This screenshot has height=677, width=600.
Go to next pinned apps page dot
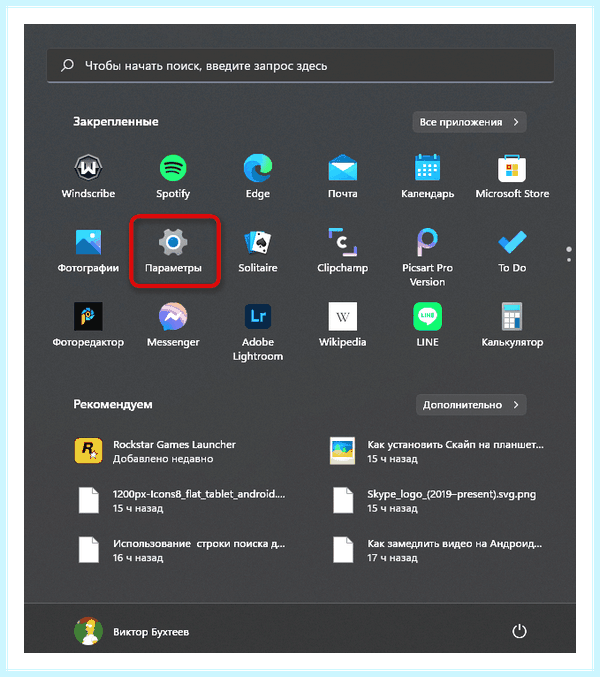[569, 260]
